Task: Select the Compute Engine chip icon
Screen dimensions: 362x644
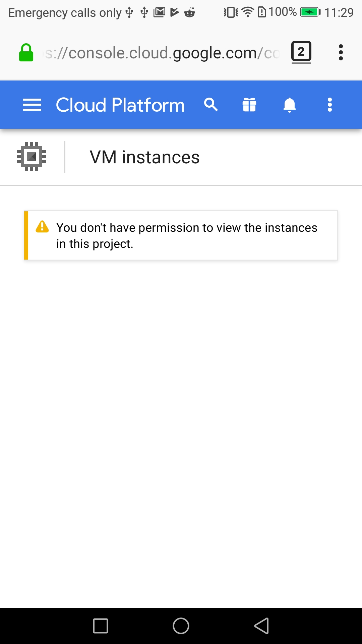Action: coord(31,156)
